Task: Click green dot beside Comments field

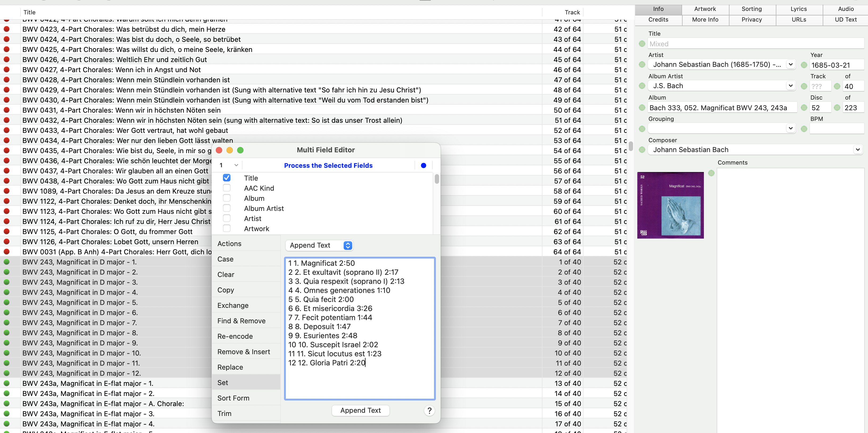Action: [711, 173]
